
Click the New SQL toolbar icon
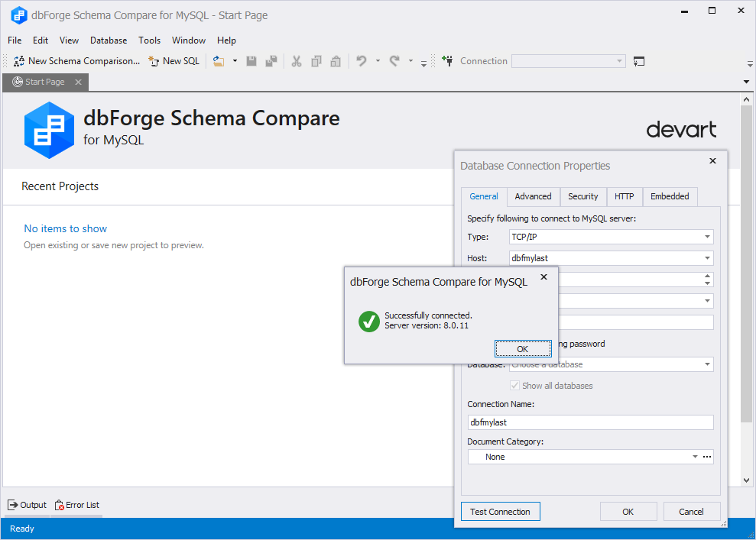(154, 61)
